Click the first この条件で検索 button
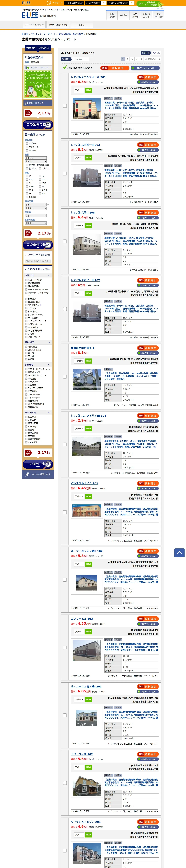186x868 pixels. click(x=38, y=125)
